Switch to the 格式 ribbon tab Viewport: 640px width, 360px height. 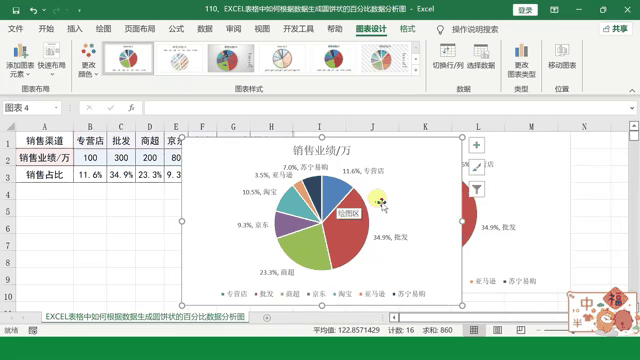pos(407,29)
